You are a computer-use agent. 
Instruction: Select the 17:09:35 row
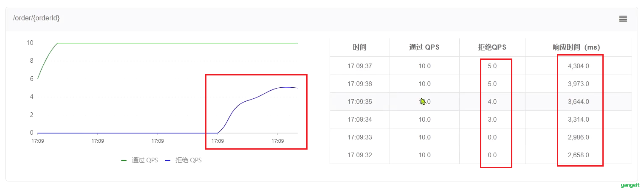click(481, 102)
